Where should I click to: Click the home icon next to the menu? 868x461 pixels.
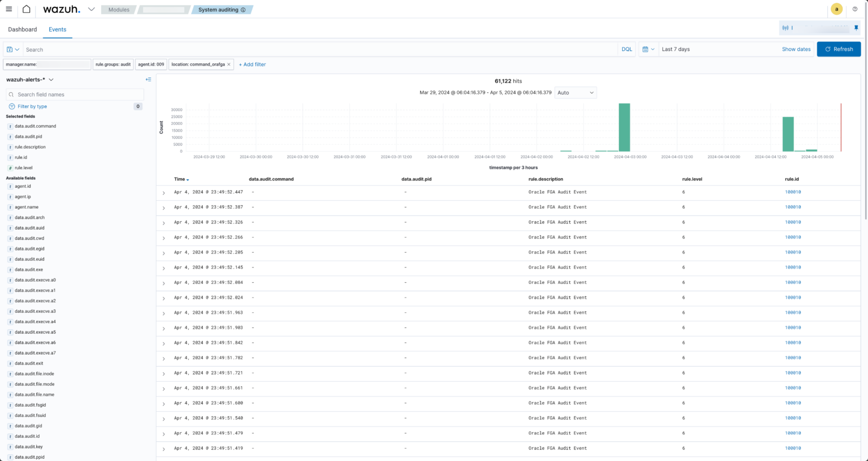click(x=25, y=9)
